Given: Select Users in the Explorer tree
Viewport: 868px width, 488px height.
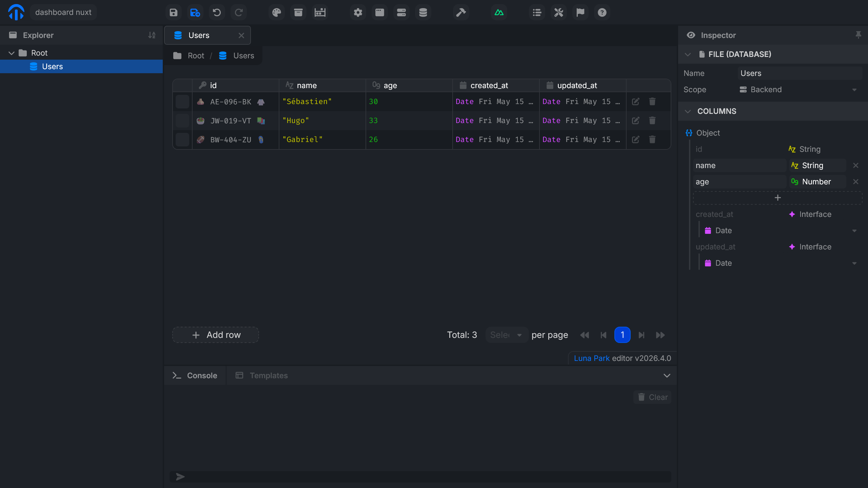Looking at the screenshot, I should pyautogui.click(x=81, y=66).
